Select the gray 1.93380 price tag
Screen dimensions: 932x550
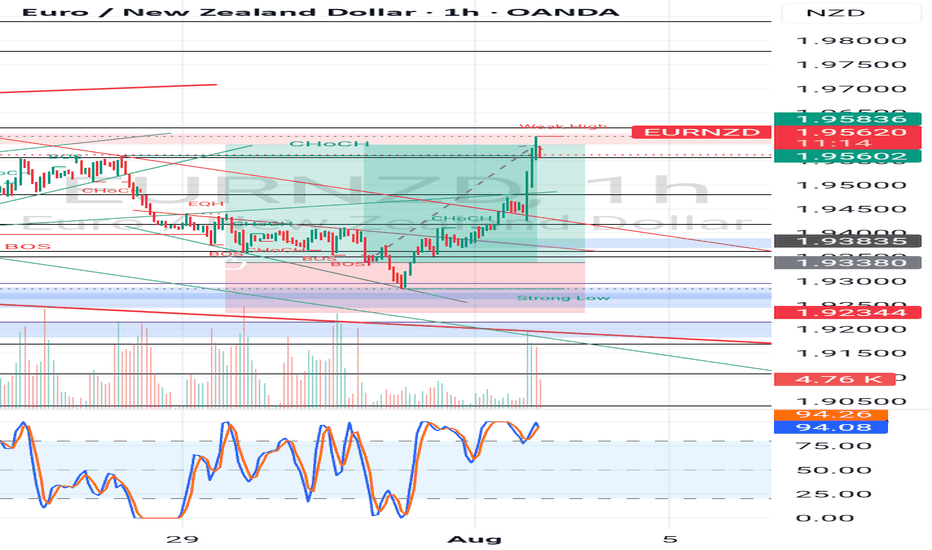click(848, 263)
